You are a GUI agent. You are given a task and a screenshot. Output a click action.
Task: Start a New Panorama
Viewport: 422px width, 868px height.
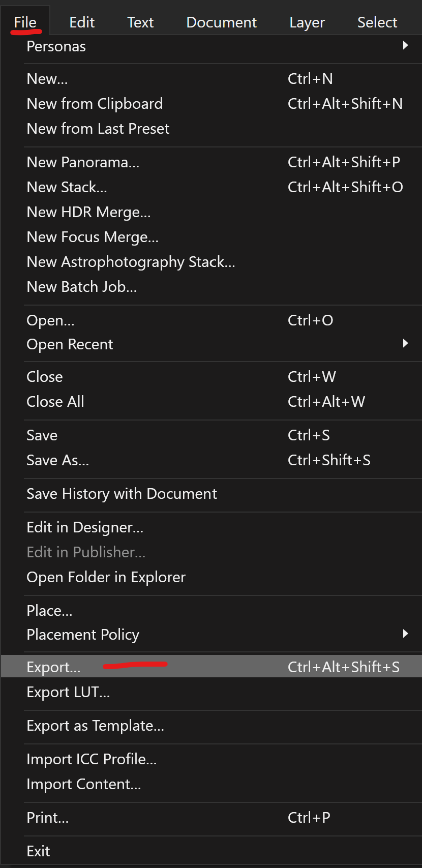pos(83,162)
